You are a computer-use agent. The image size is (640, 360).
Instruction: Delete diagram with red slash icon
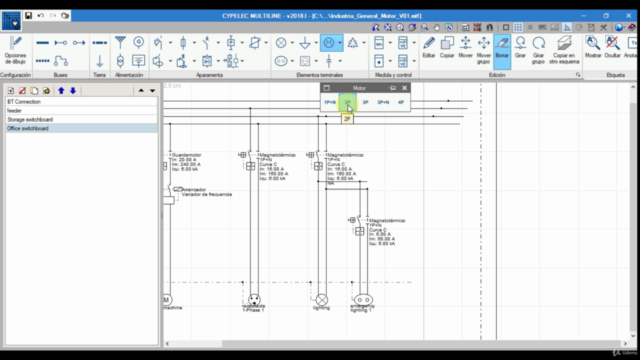coord(22,91)
